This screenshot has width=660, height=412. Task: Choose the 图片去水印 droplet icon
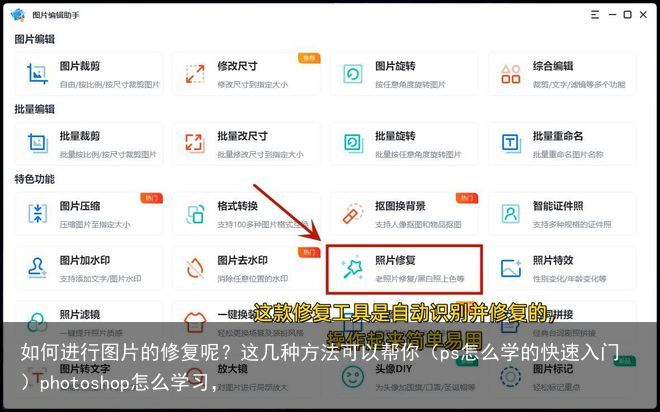[x=195, y=268]
